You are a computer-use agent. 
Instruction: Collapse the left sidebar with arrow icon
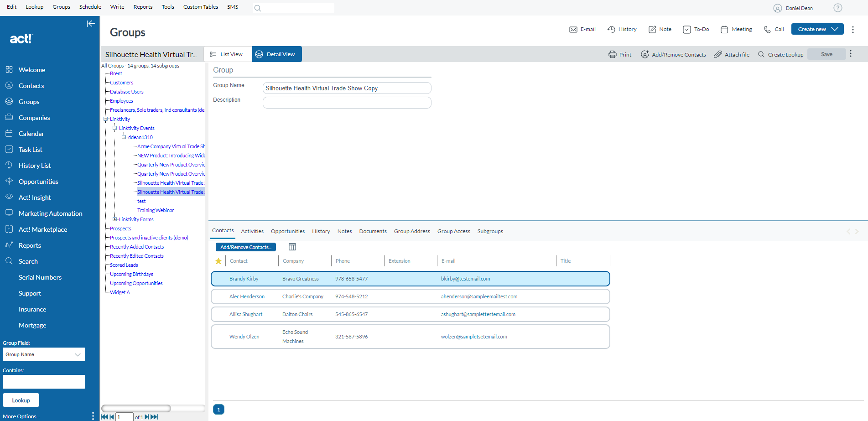pyautogui.click(x=91, y=24)
